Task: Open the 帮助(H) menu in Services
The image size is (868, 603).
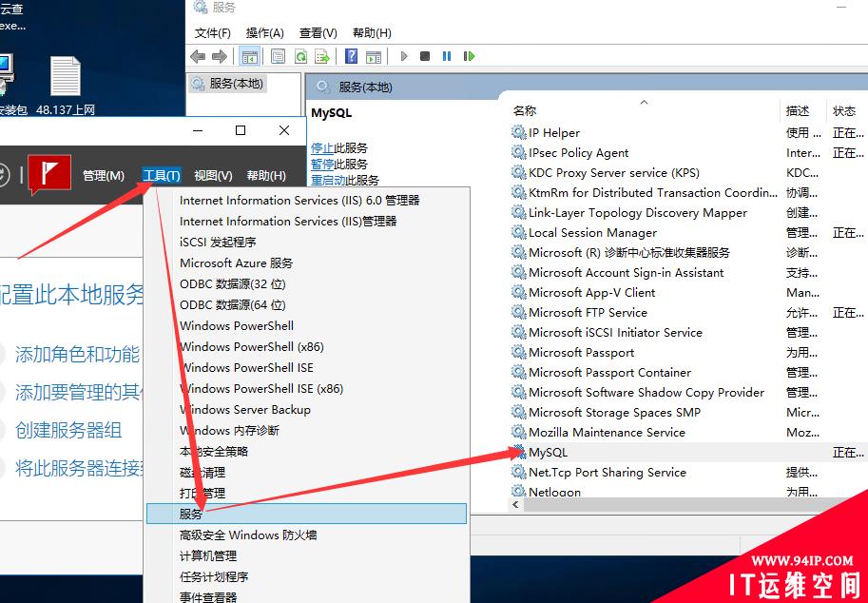Action: point(372,33)
